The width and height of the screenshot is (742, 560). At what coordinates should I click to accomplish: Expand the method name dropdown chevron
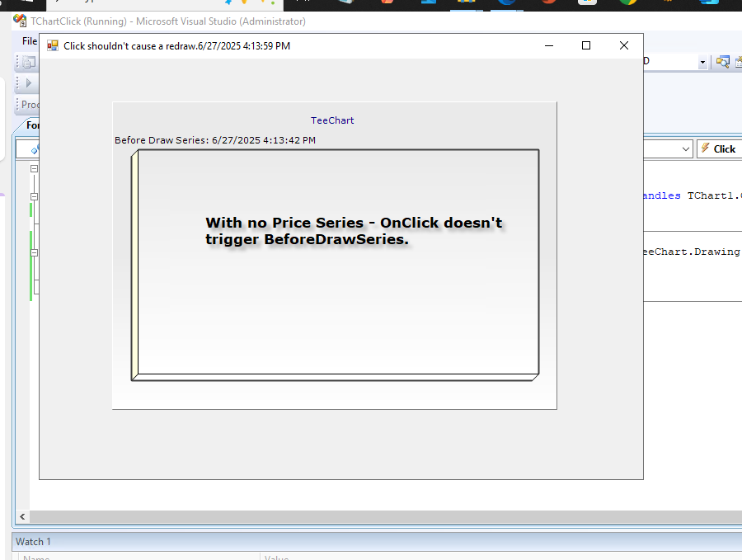point(685,149)
